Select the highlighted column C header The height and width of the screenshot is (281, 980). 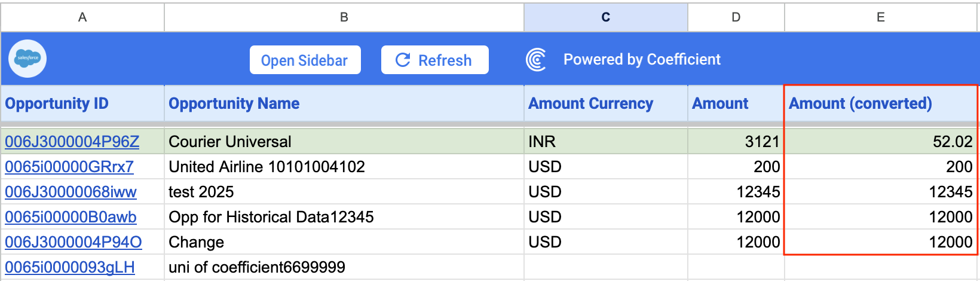click(605, 17)
